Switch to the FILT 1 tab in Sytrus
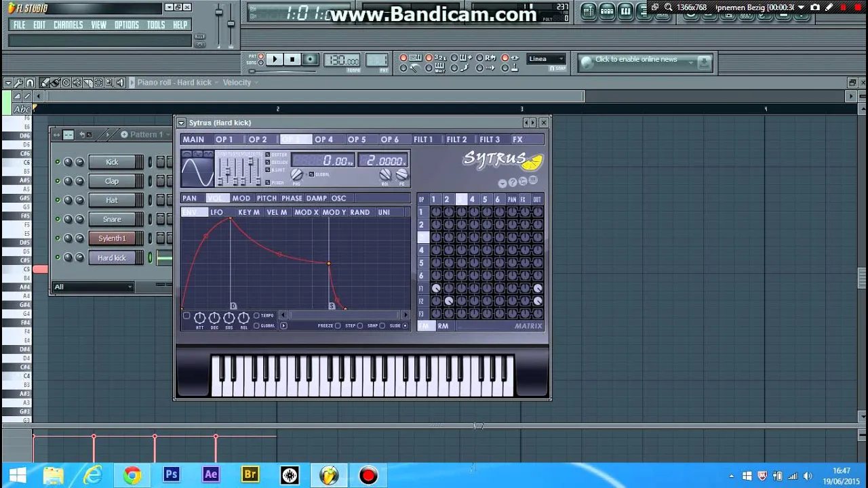This screenshot has width=868, height=488. [423, 140]
